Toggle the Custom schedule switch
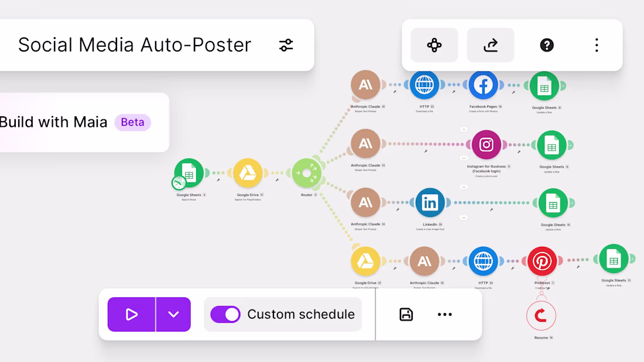The height and width of the screenshot is (362, 644). pos(225,315)
